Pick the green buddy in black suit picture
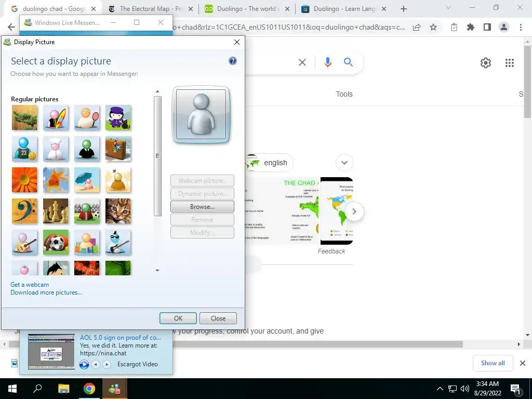The height and width of the screenshot is (399, 532). coord(87,149)
